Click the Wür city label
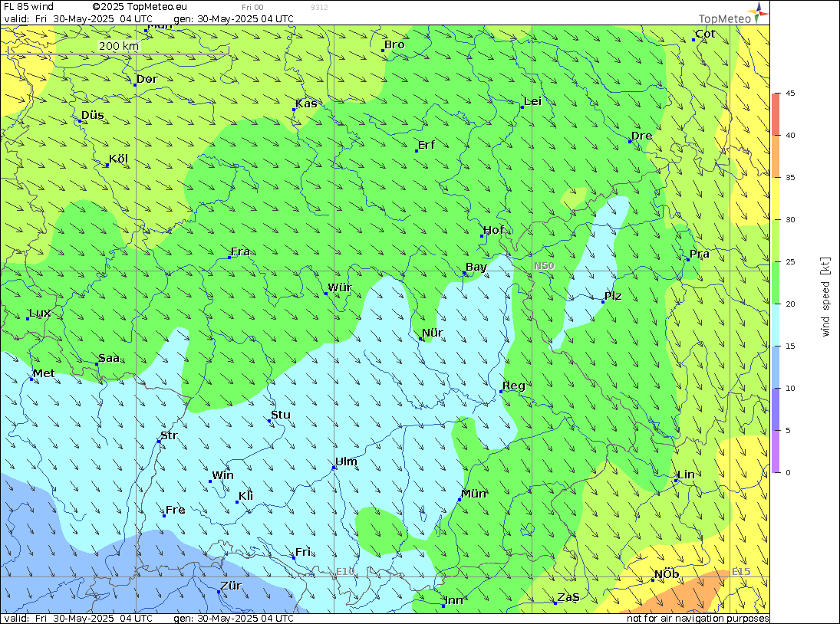Image resolution: width=840 pixels, height=624 pixels. click(340, 287)
